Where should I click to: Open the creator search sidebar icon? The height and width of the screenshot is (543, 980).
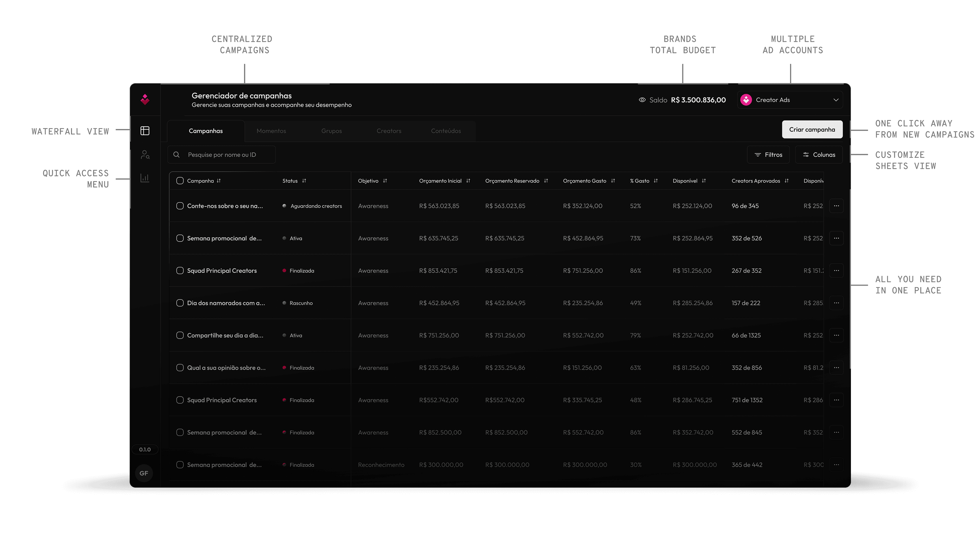(x=145, y=154)
